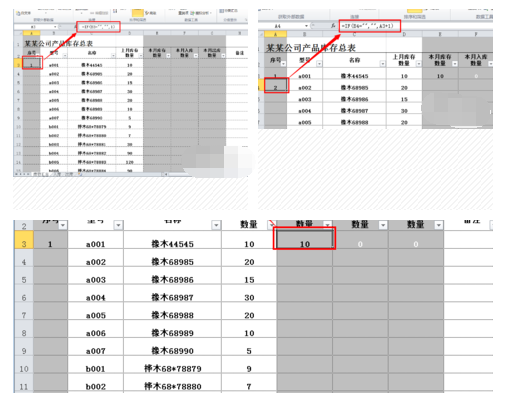Click cell a007 in the enlarged sheet
Image resolution: width=509 pixels, height=393 pixels.
click(x=95, y=347)
